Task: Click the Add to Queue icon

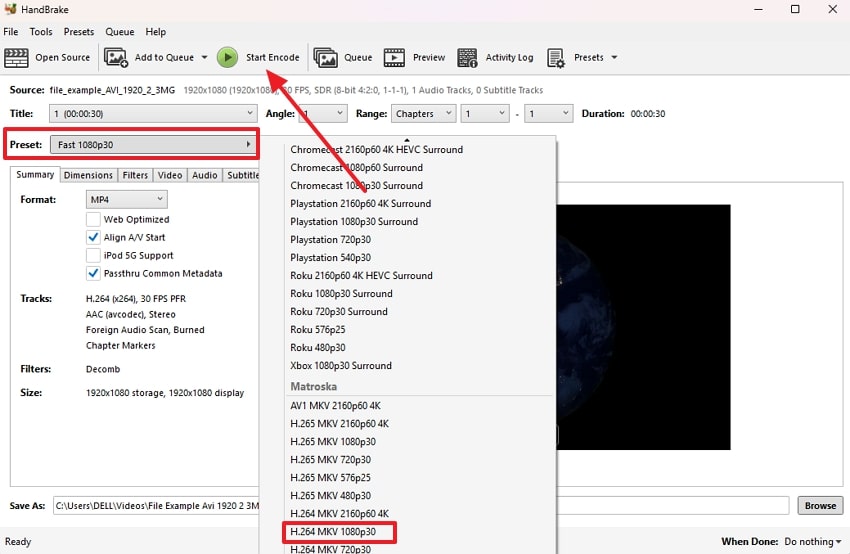Action: [x=115, y=57]
